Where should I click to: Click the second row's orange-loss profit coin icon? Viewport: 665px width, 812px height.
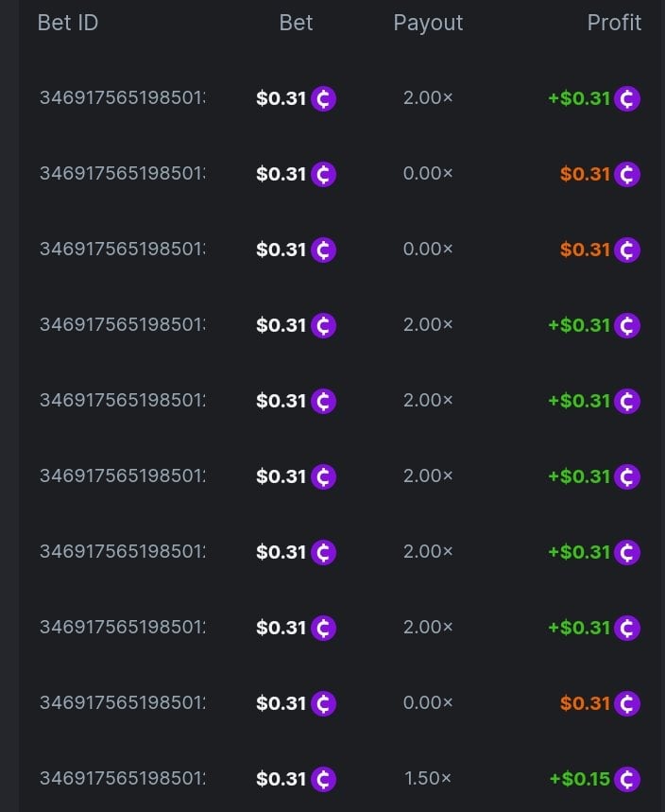[x=627, y=174]
